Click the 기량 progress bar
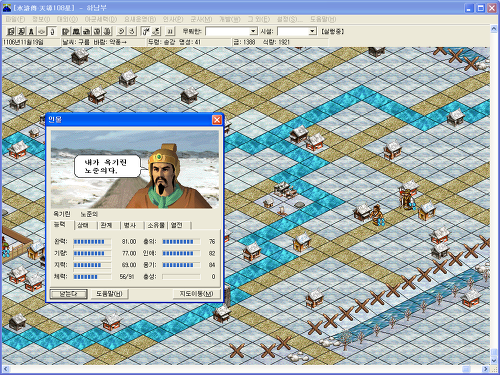Screen dimensions: 500x375 coord(93,253)
